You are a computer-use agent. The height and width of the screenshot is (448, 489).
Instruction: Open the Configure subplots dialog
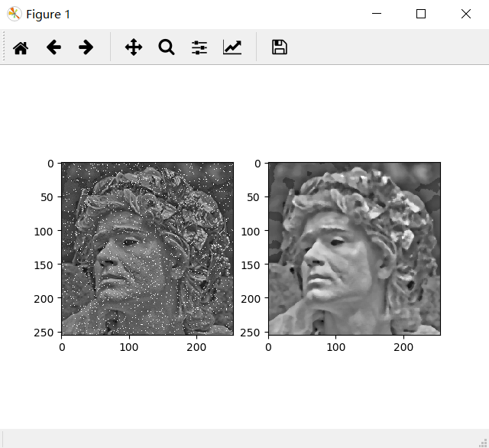tap(199, 47)
